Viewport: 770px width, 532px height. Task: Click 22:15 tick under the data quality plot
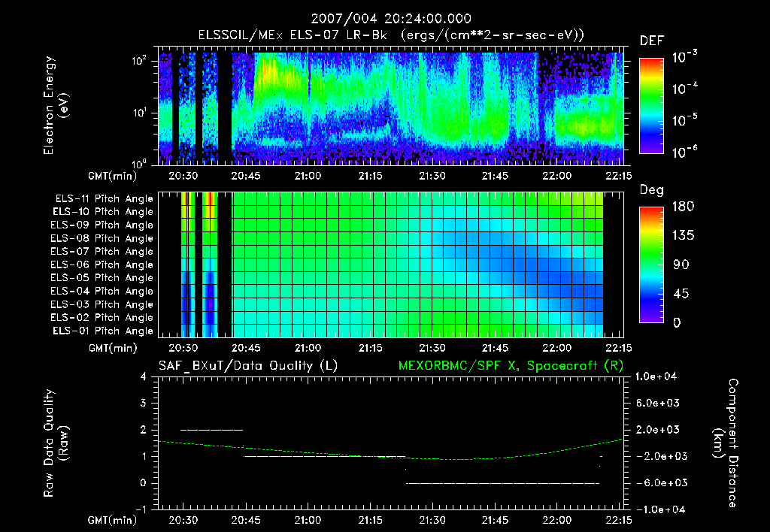pyautogui.click(x=619, y=520)
